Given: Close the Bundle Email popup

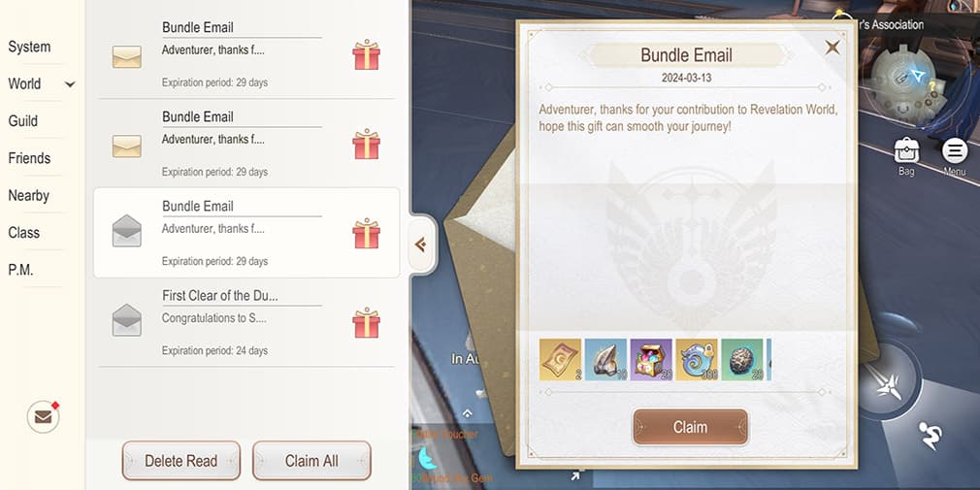Looking at the screenshot, I should (833, 47).
